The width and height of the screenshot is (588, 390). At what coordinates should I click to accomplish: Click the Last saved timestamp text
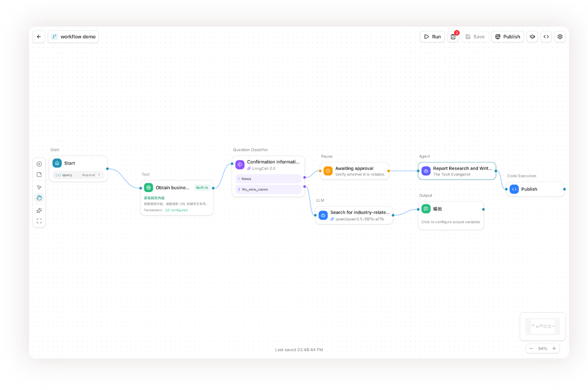click(299, 349)
